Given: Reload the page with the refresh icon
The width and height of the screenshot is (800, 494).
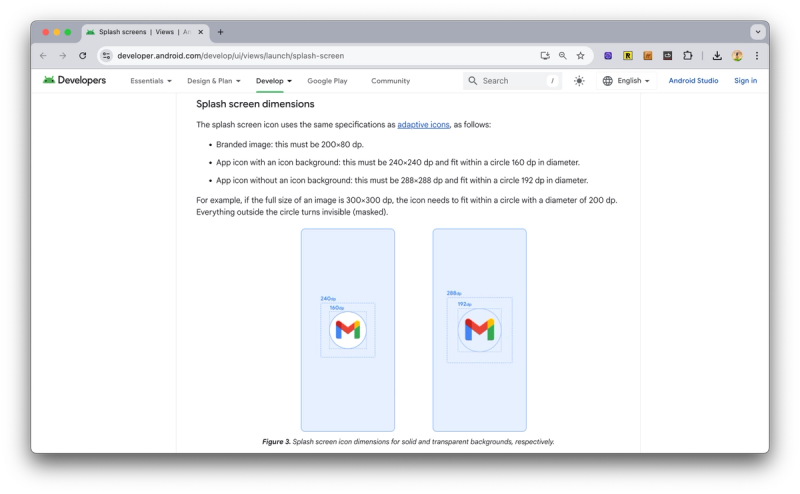Looking at the screenshot, I should pos(83,56).
